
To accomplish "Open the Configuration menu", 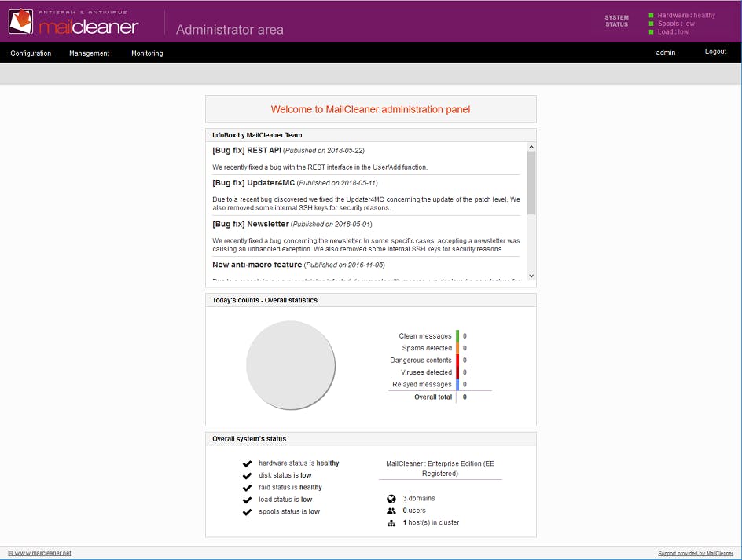I will (x=31, y=53).
